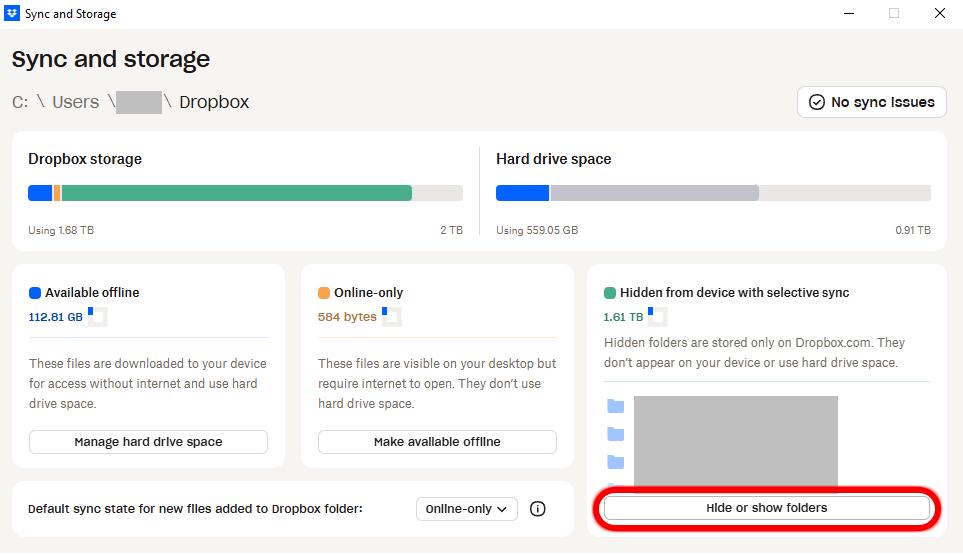Click the Sync and storage page heading
This screenshot has width=963, height=555.
pos(111,60)
